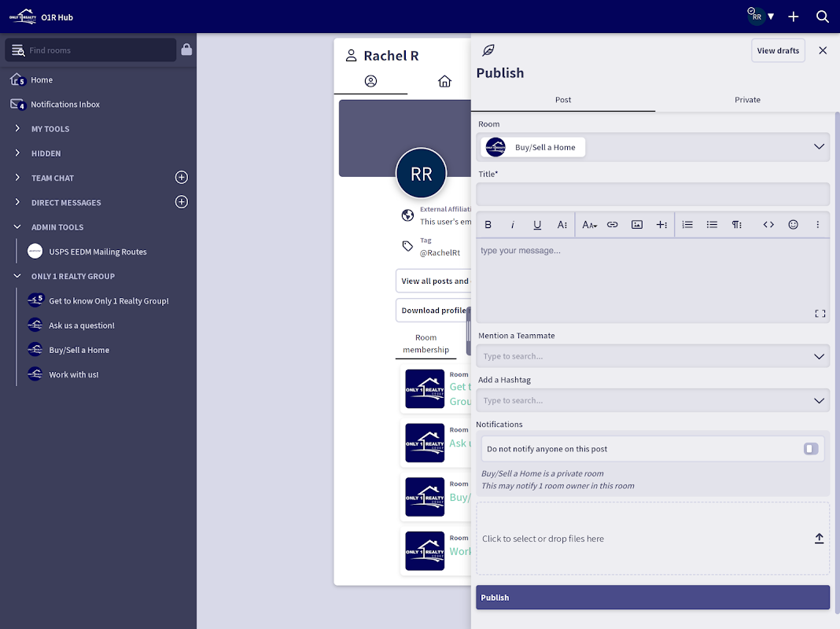
Task: Open Get to know Only 1 Realty Group room
Action: pos(109,301)
